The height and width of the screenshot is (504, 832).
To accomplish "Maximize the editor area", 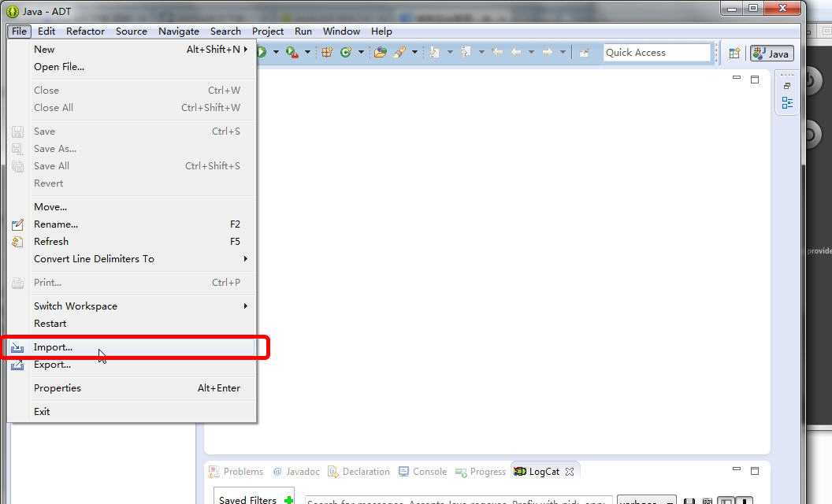I will [x=755, y=80].
